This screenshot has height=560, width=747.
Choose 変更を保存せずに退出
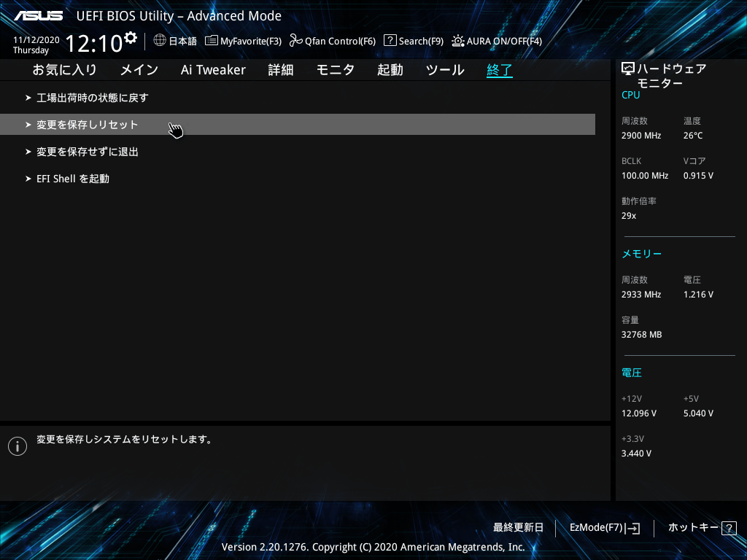click(x=87, y=152)
